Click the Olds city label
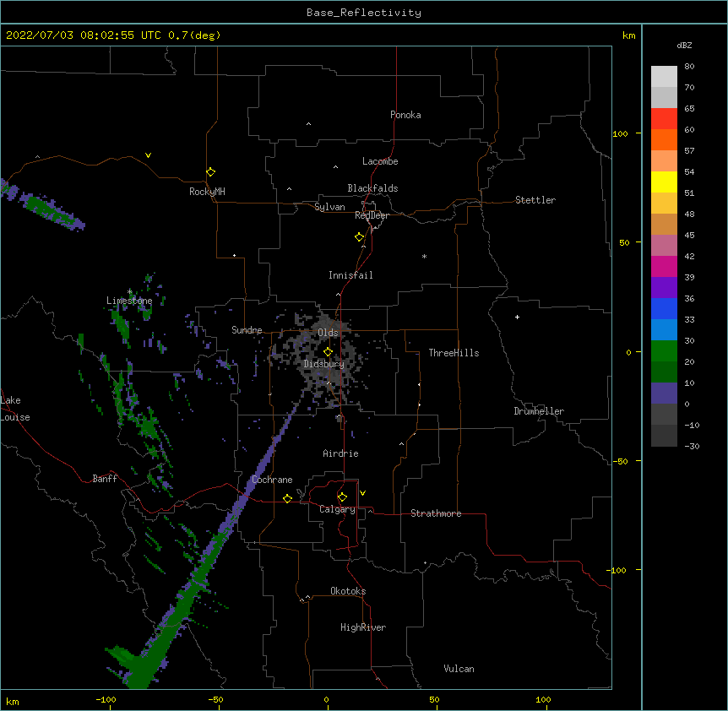Screen dimensions: 728x711 (328, 333)
